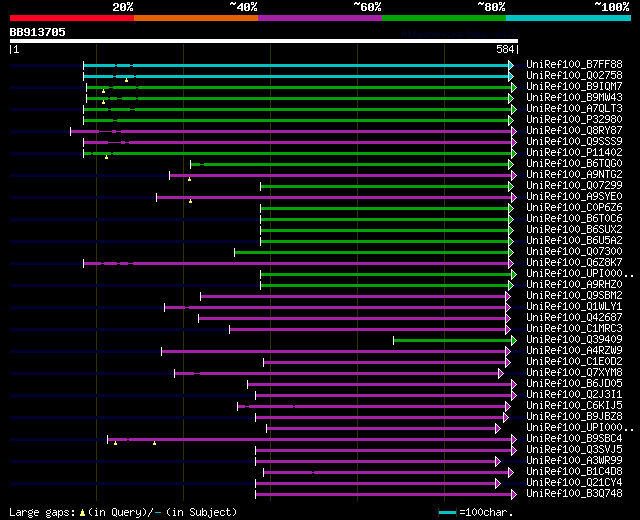Select the UniRef100_Q9SBM2 label
This screenshot has width=640, height=520.
(574, 296)
